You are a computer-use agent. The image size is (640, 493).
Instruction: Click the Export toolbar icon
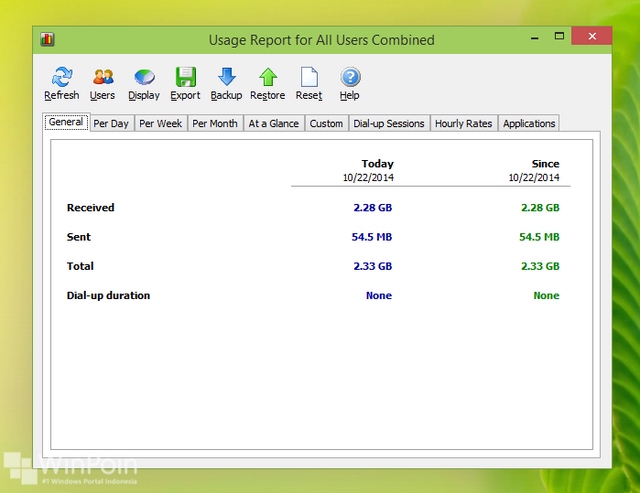click(x=185, y=78)
